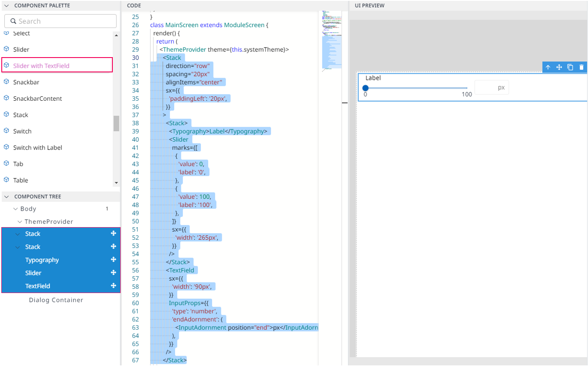
Task: Click the cube icon next to Switch with Label
Action: coord(6,147)
